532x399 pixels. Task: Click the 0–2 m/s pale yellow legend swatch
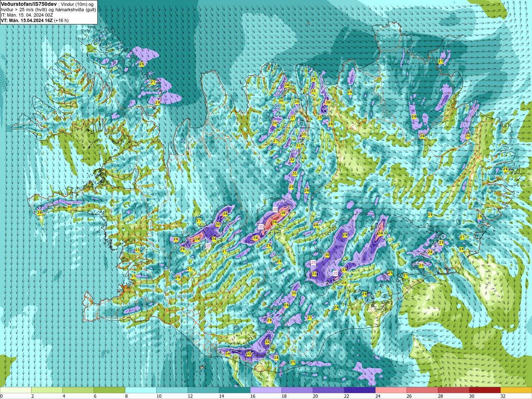point(16,390)
